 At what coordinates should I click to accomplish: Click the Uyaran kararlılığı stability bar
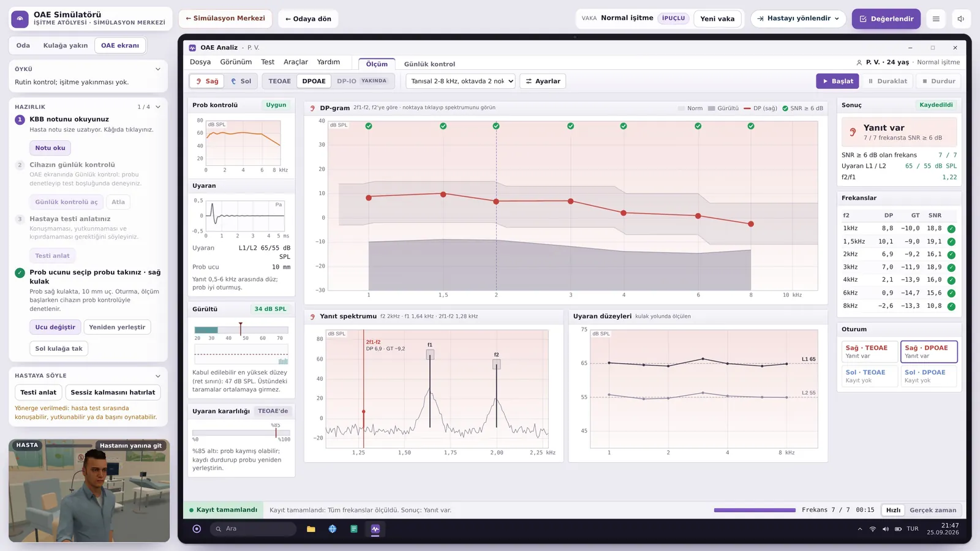[x=241, y=433]
